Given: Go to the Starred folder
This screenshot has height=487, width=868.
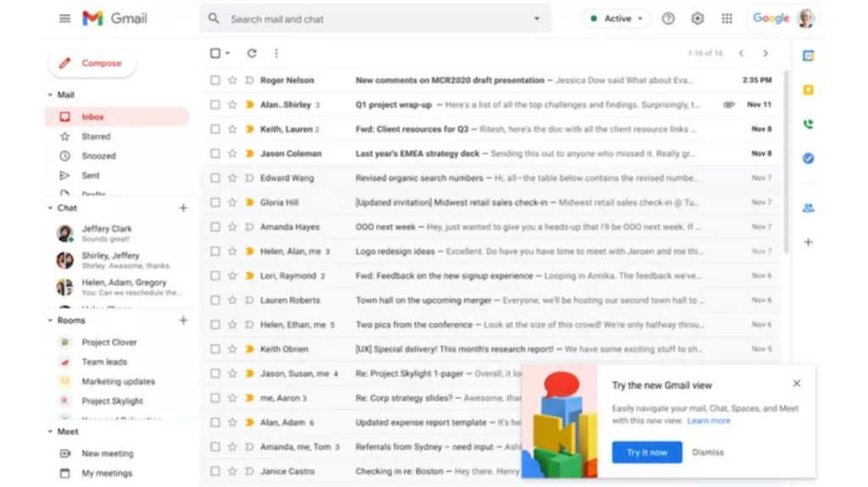Looking at the screenshot, I should 95,136.
